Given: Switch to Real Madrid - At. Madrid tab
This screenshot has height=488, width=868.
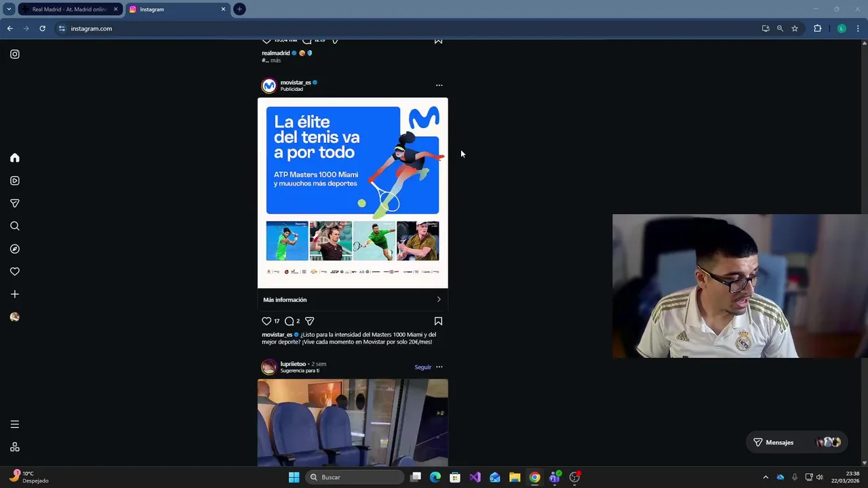Looking at the screenshot, I should [69, 9].
